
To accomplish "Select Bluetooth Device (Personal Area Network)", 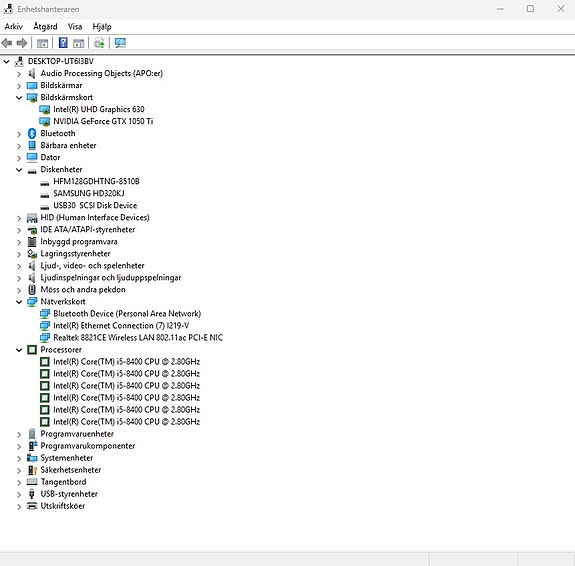I will (127, 314).
